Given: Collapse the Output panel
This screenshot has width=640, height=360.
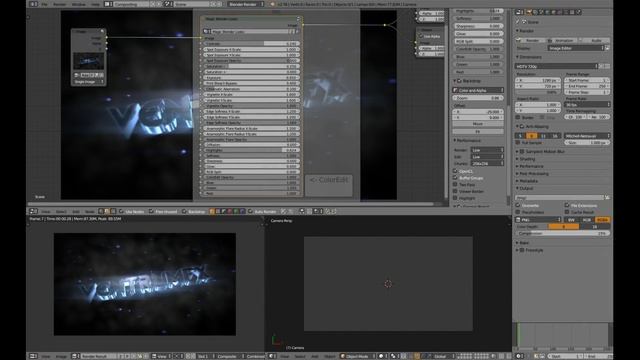Looking at the screenshot, I should [525, 189].
